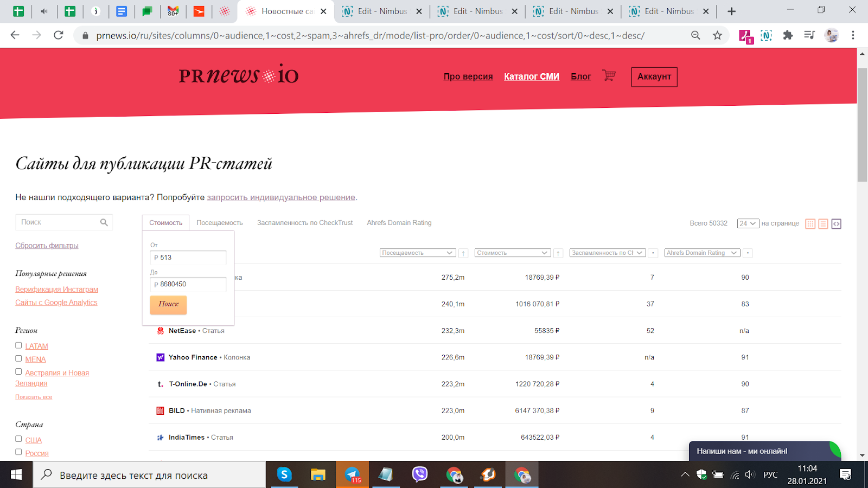Switch to grid view layout icon

point(810,224)
